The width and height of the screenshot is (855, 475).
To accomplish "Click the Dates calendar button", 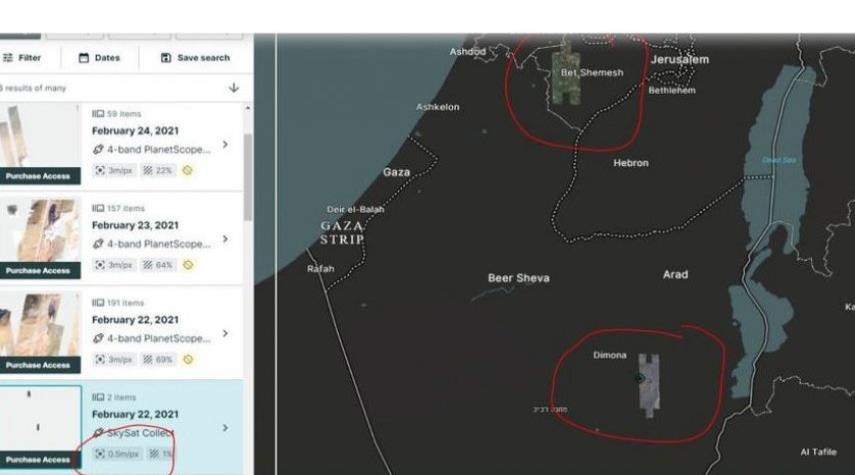I will tap(99, 58).
